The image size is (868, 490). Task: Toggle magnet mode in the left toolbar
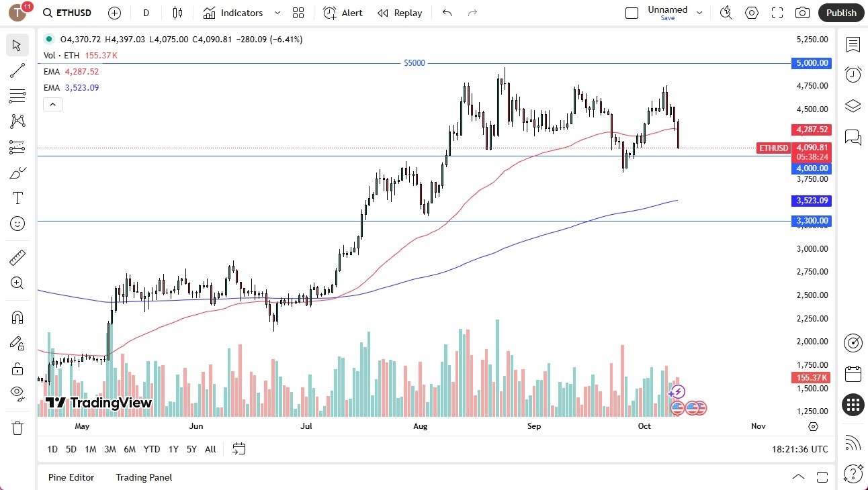tap(17, 317)
